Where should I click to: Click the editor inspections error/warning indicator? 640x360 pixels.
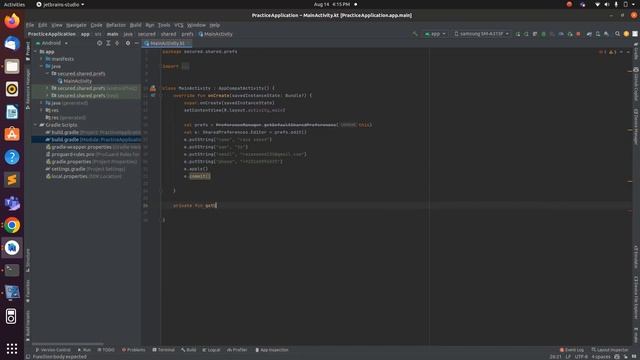(x=607, y=52)
